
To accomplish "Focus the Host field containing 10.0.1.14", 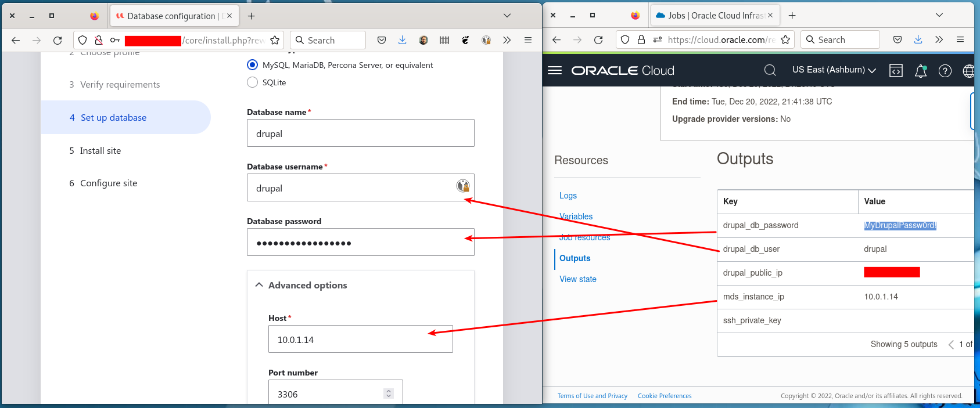I will 361,339.
